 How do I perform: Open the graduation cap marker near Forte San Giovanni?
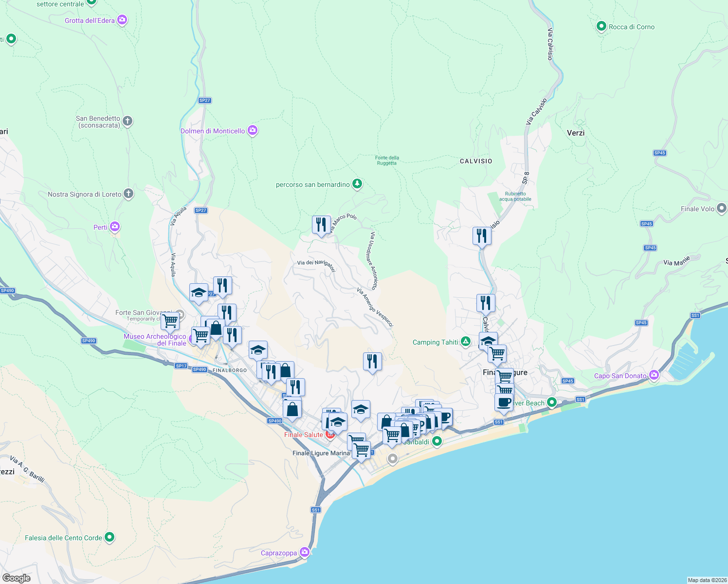tap(199, 293)
